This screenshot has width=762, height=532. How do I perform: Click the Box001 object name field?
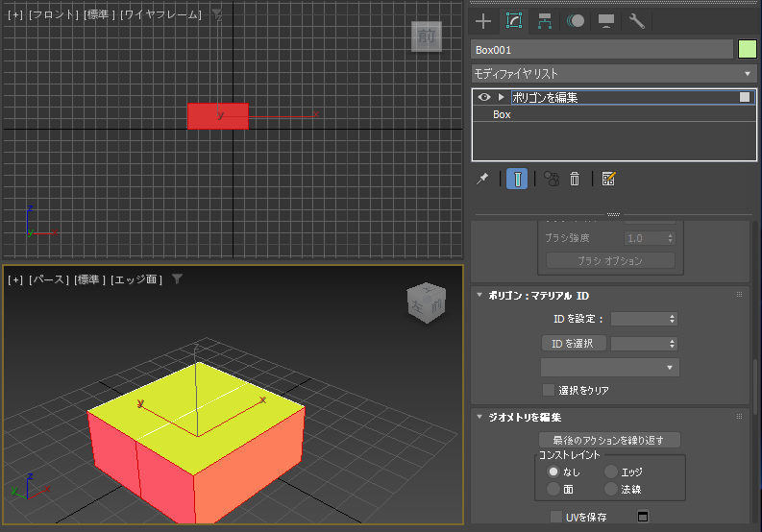602,50
